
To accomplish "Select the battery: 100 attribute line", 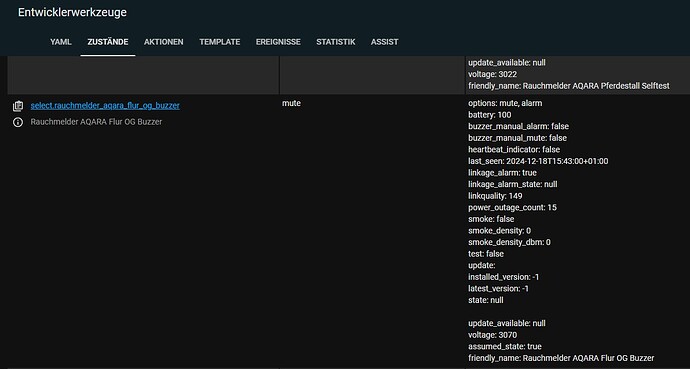I will point(490,115).
